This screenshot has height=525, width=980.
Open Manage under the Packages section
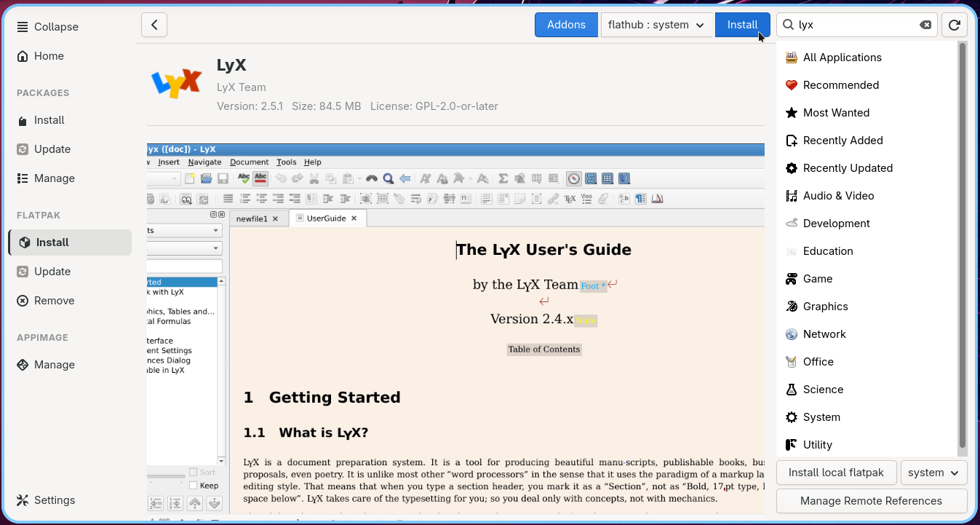[70, 178]
